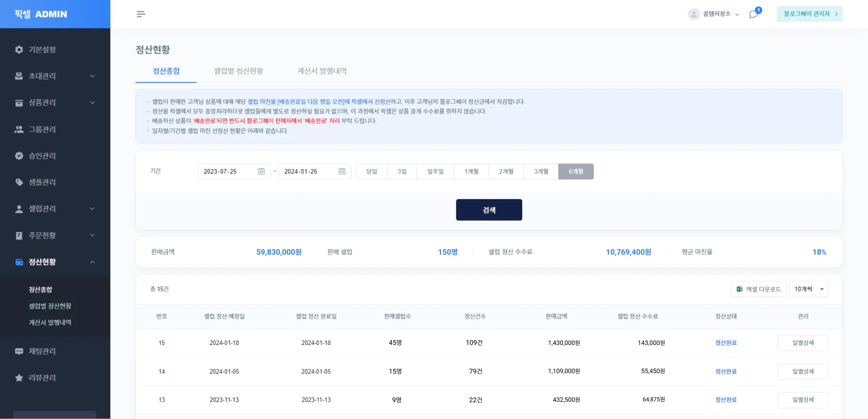Click the start date field 2023-07-25
868x419 pixels.
pyautogui.click(x=234, y=172)
